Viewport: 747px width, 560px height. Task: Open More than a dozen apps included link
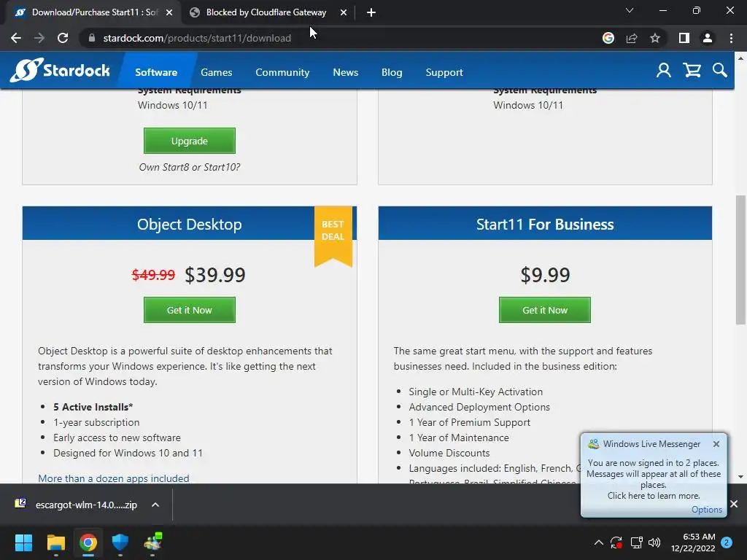113,478
